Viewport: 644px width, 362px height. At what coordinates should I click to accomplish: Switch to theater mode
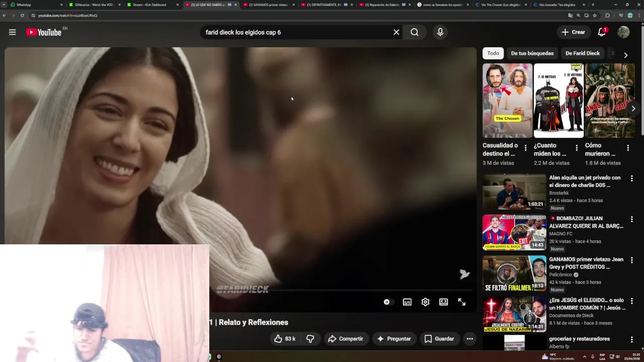(443, 302)
